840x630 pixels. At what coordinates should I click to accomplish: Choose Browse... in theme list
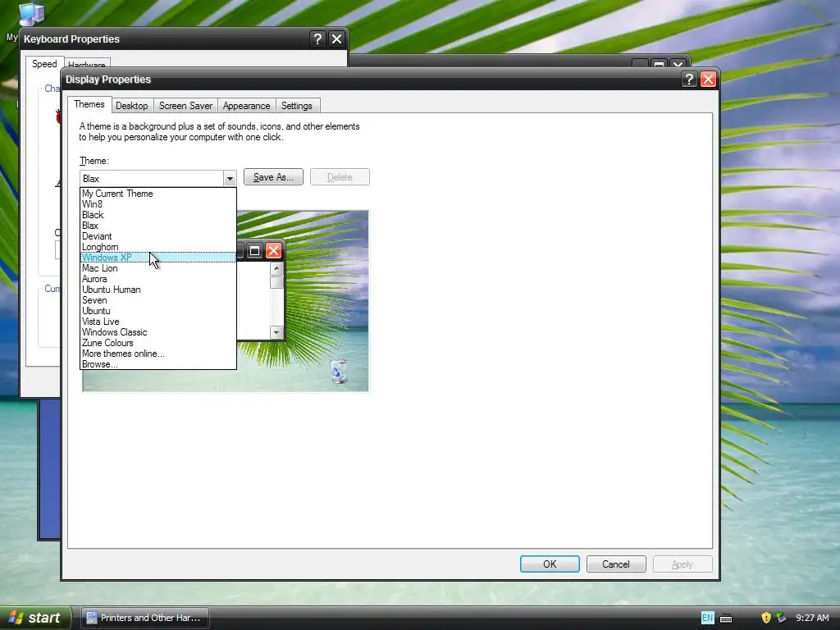coord(158,364)
